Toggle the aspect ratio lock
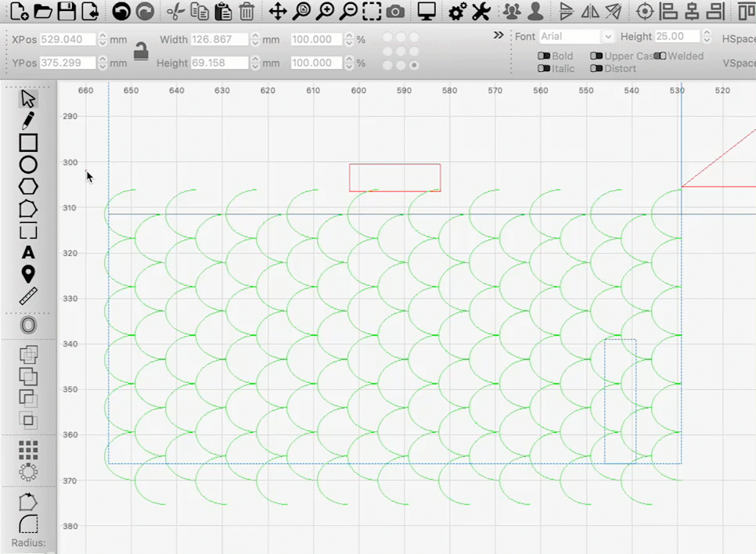The image size is (756, 554). (141, 51)
